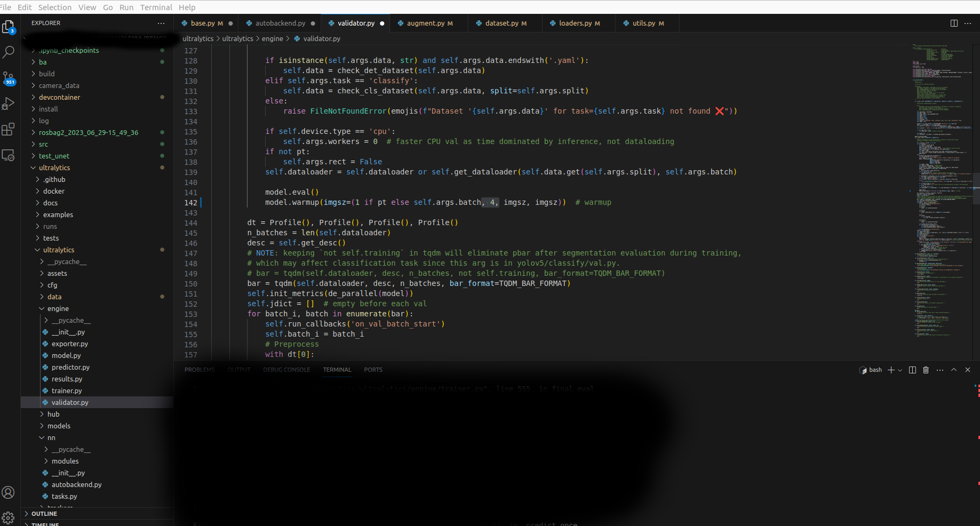Open the terminal profile dropdown beside bash
Image resolution: width=980 pixels, height=526 pixels.
(901, 370)
